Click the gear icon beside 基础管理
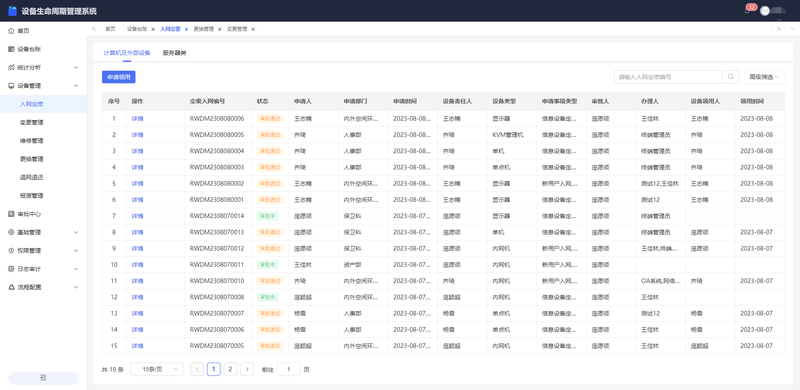The height and width of the screenshot is (390, 800). [x=11, y=232]
